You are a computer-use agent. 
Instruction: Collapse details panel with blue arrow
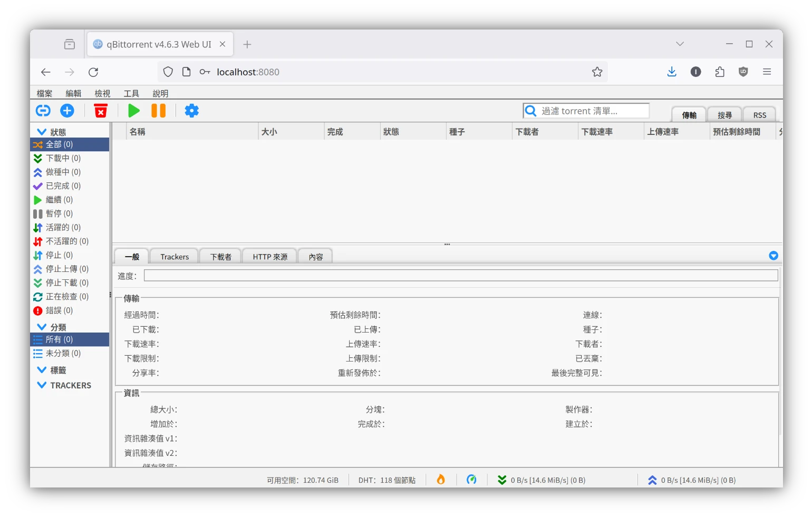774,256
